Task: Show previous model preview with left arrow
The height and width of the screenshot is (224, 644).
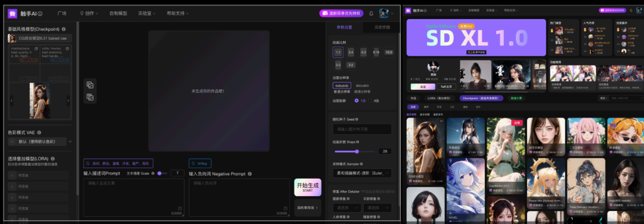Action: pyautogui.click(x=11, y=101)
